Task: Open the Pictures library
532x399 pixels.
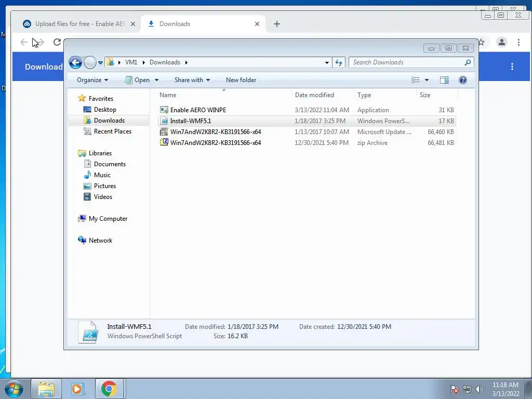Action: pyautogui.click(x=105, y=185)
